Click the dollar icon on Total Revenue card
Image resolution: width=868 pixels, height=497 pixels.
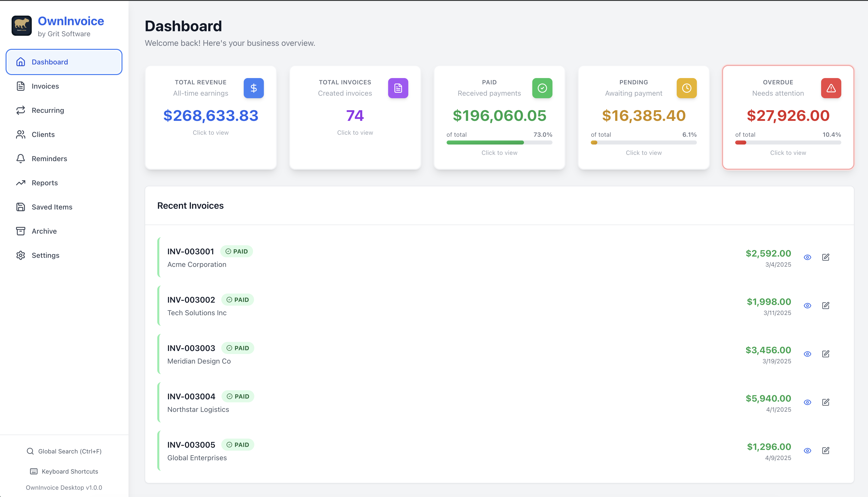pyautogui.click(x=254, y=88)
